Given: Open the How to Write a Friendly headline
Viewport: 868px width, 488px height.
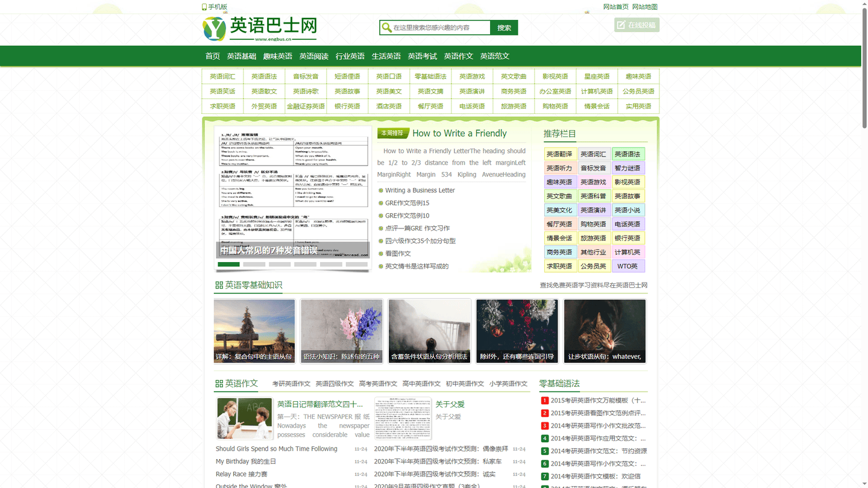Looking at the screenshot, I should 459,133.
